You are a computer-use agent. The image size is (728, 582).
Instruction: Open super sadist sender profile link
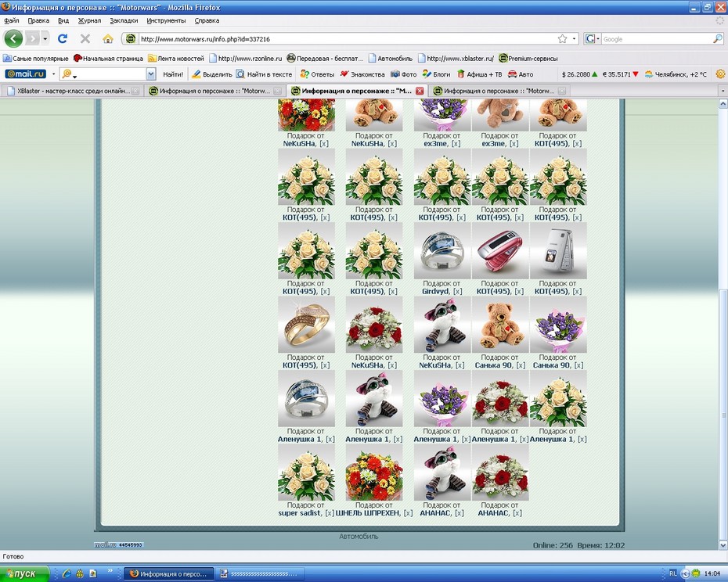tap(299, 513)
